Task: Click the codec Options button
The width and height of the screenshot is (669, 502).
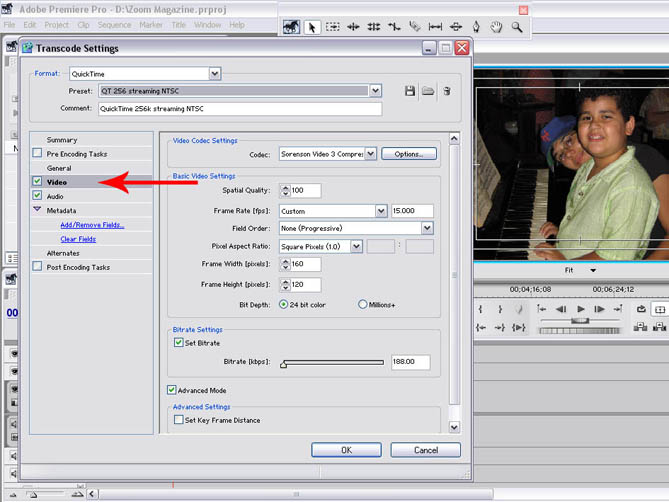Action: pyautogui.click(x=408, y=154)
